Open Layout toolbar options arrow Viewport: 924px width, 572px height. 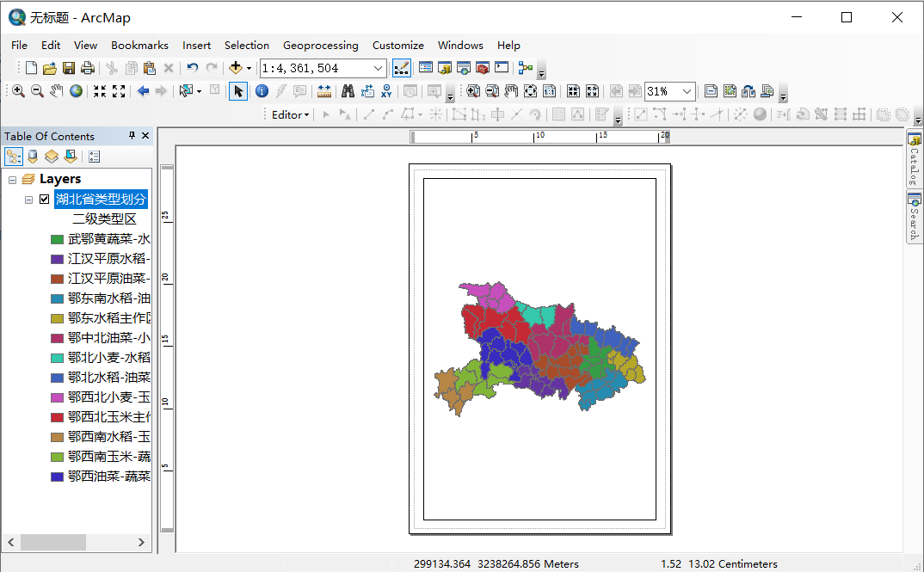(x=783, y=95)
